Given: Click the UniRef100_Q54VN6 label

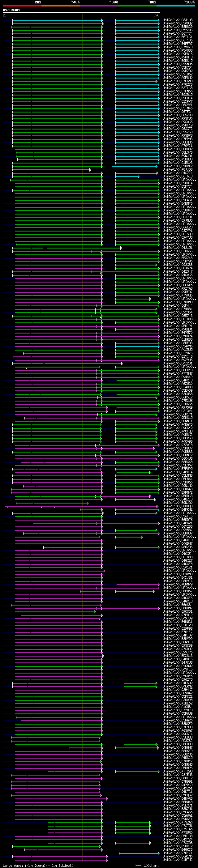Looking at the screenshot, I should [x=178, y=347].
